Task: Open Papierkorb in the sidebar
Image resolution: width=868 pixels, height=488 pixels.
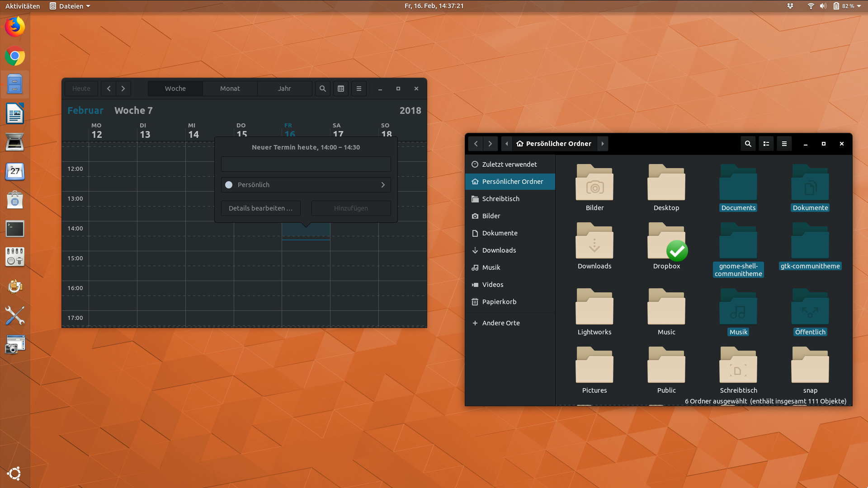Action: (x=499, y=302)
